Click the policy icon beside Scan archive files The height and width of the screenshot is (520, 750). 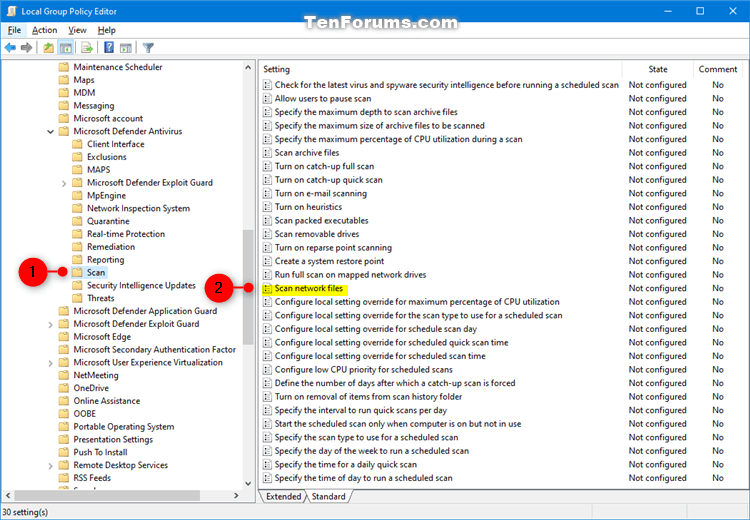coord(267,153)
